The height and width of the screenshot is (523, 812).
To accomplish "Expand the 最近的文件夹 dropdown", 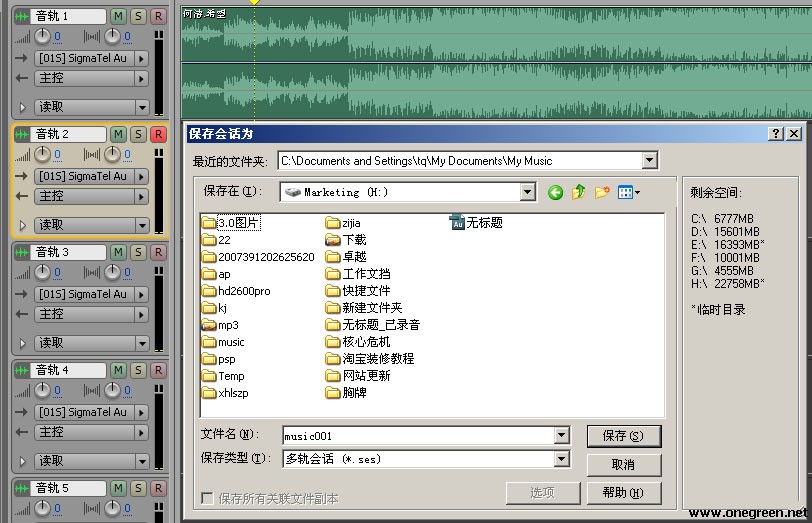I will click(649, 161).
